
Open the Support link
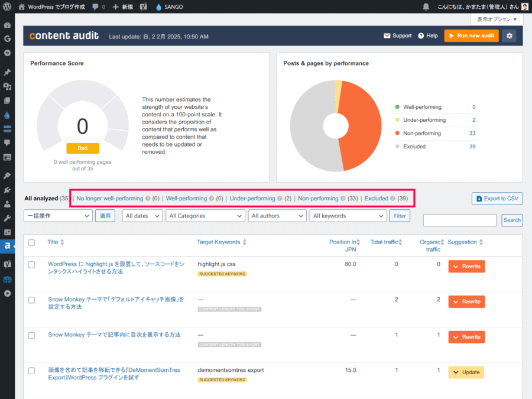pyautogui.click(x=397, y=35)
